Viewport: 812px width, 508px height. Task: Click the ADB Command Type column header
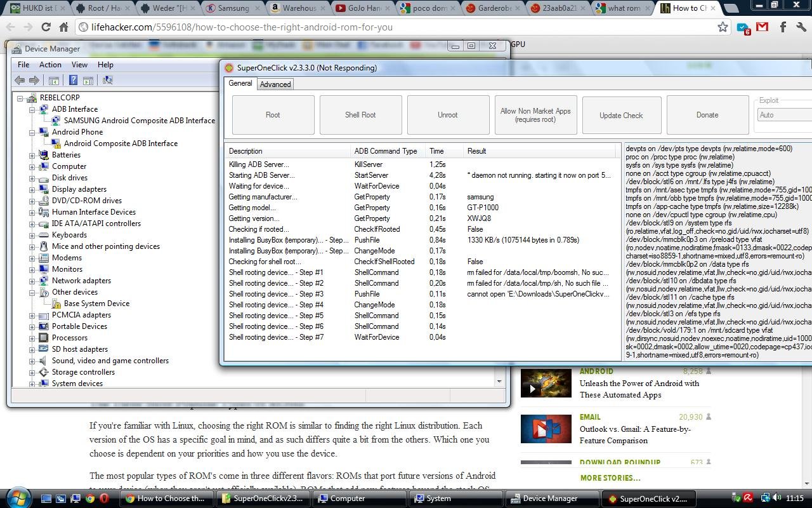389,151
